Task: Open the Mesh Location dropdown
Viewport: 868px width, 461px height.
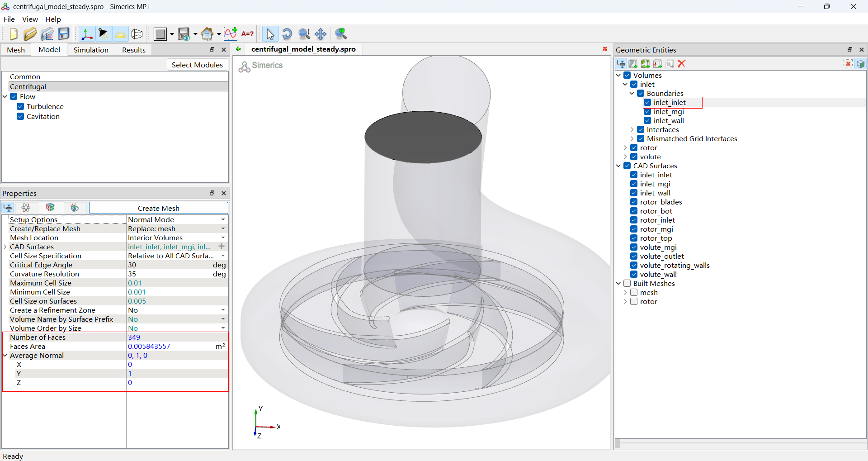Action: coord(223,238)
